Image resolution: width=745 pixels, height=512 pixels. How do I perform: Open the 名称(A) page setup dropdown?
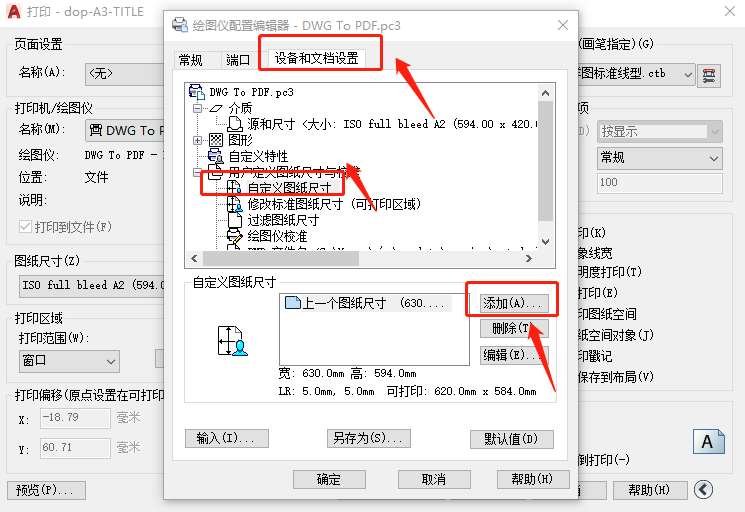124,74
